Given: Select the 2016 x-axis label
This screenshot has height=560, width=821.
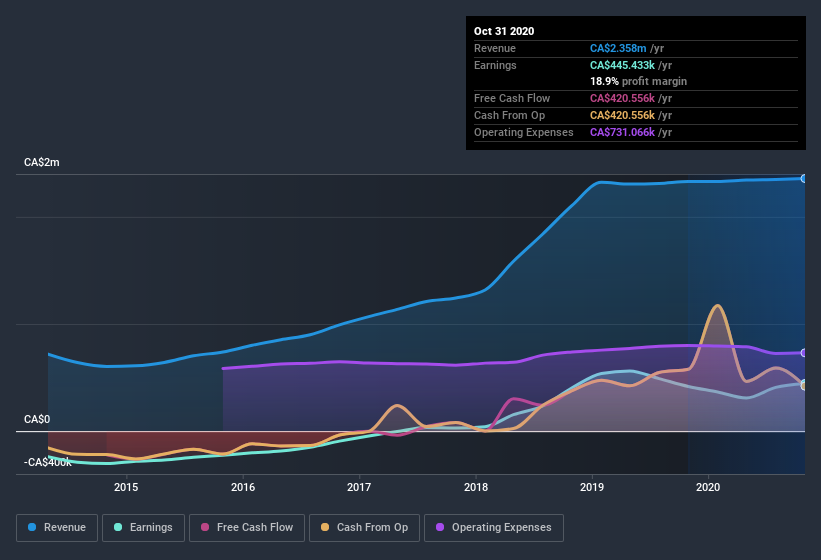Looking at the screenshot, I should click(x=243, y=487).
